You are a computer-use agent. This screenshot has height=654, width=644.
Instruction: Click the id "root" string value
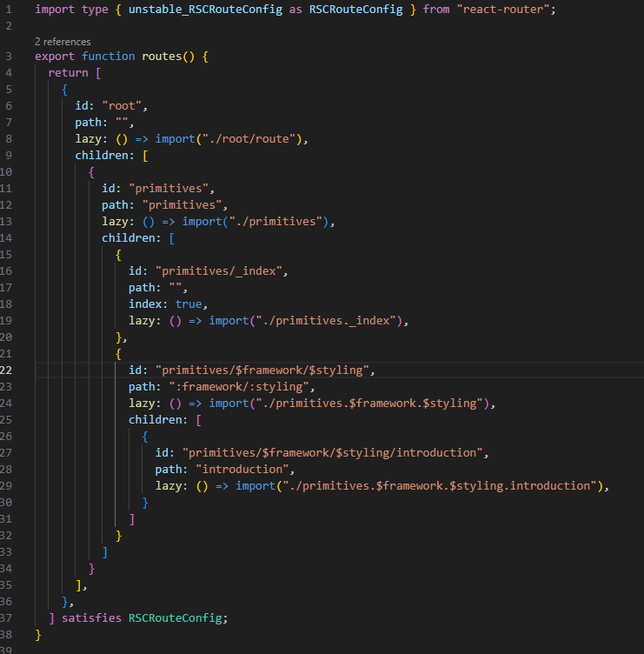pyautogui.click(x=122, y=106)
